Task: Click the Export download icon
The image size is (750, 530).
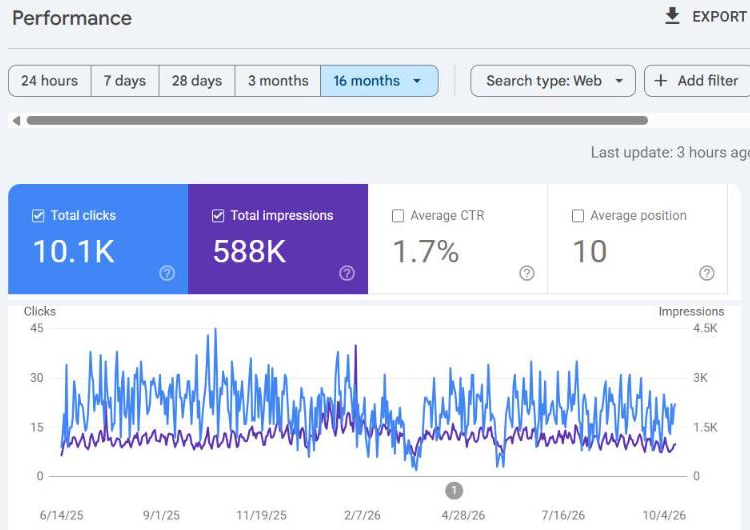Action: (x=672, y=16)
